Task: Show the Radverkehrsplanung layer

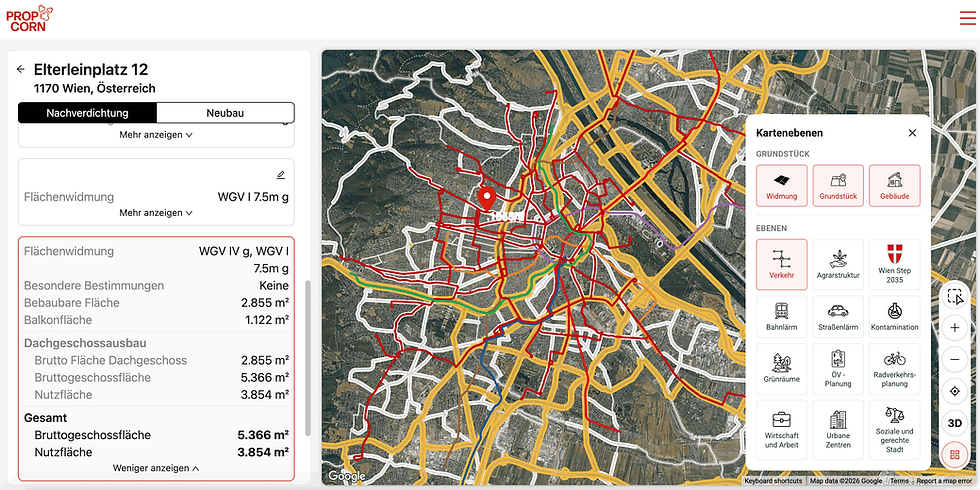Action: click(895, 369)
